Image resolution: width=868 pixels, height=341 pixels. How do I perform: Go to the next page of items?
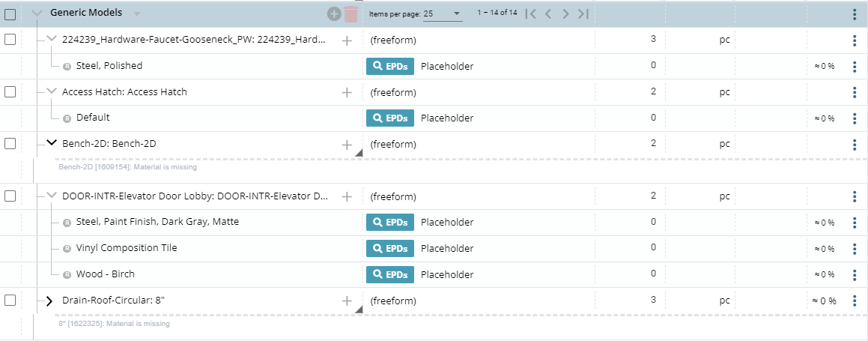coord(566,13)
